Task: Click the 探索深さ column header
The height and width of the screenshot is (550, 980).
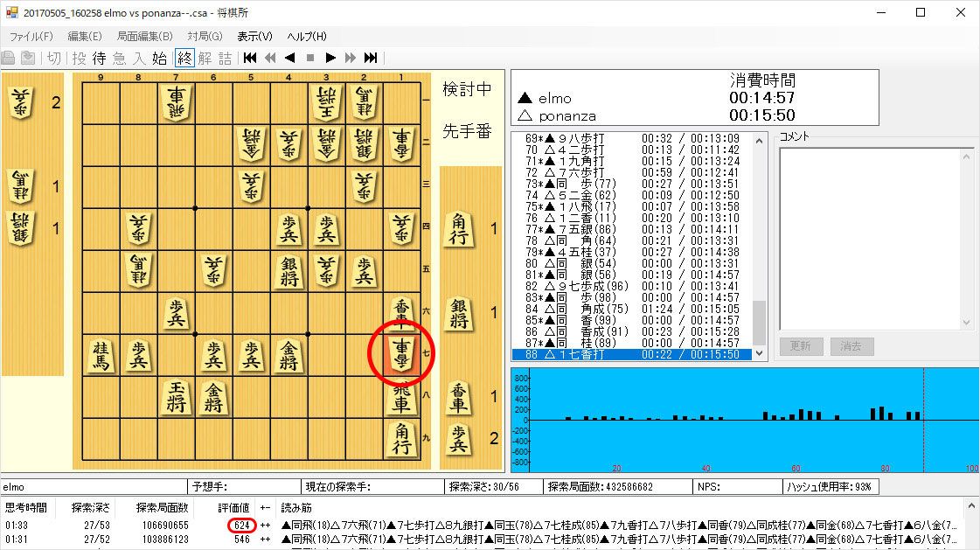Action: [91, 507]
